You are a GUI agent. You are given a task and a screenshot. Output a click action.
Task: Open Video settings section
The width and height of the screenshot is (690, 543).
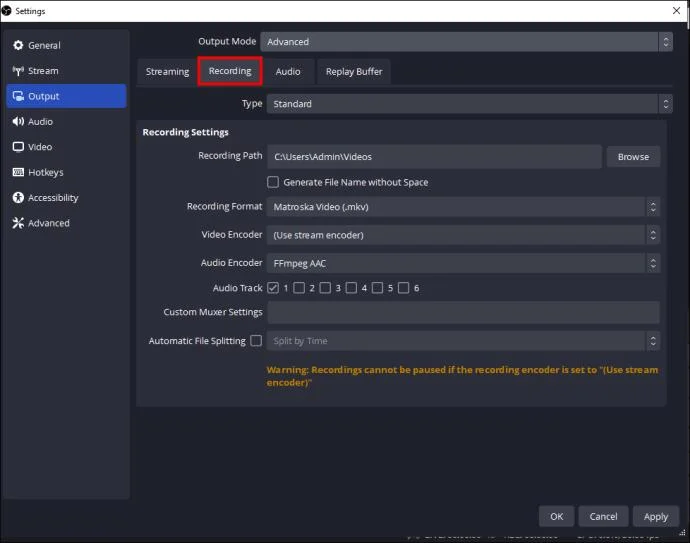(x=66, y=147)
